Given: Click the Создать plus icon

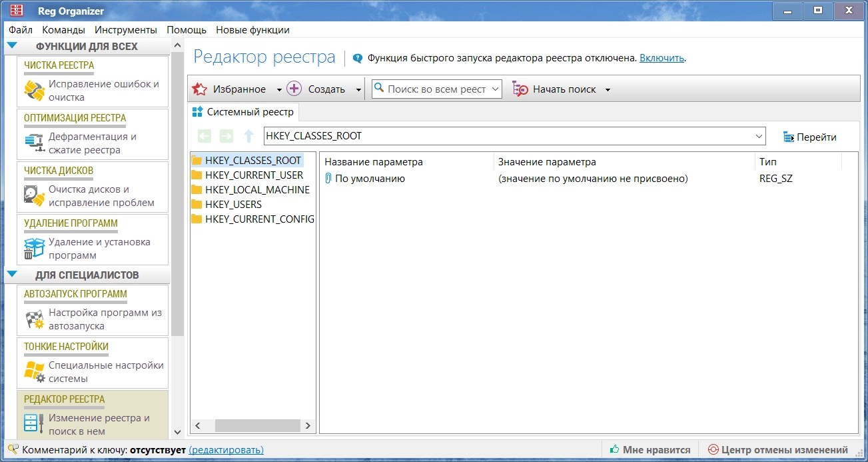Looking at the screenshot, I should (x=294, y=89).
